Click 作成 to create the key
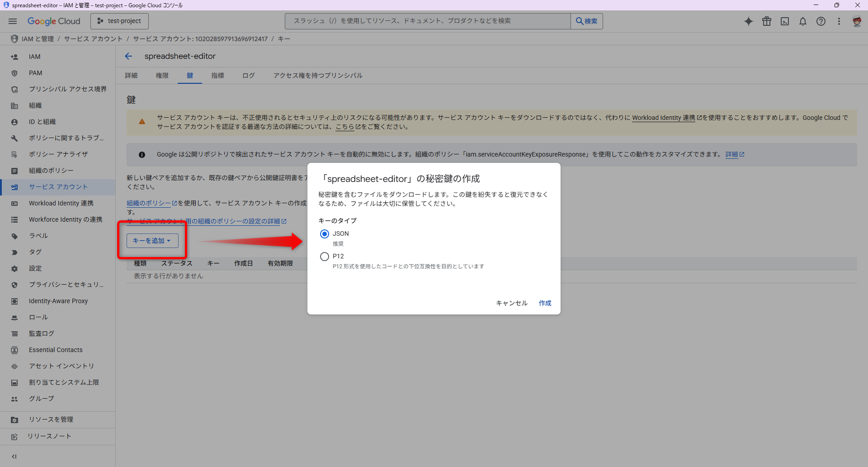Viewport: 868px width, 467px height. tap(545, 303)
